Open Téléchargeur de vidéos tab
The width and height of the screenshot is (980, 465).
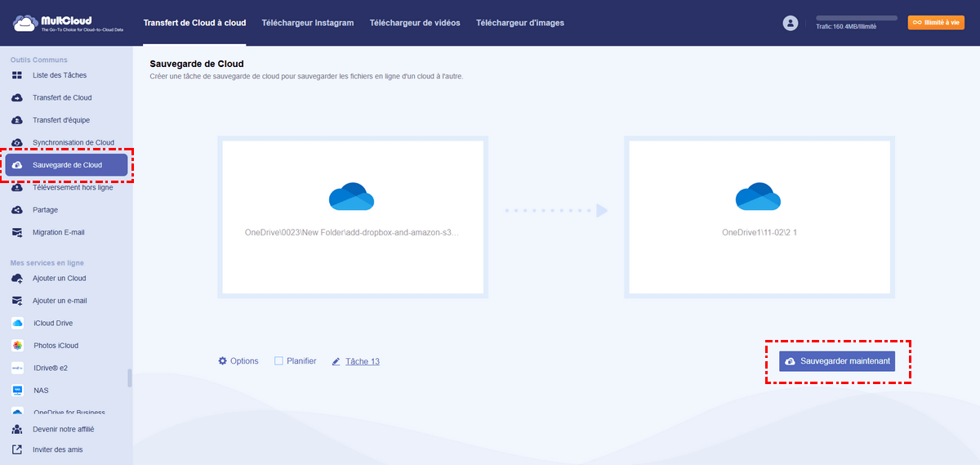click(415, 23)
